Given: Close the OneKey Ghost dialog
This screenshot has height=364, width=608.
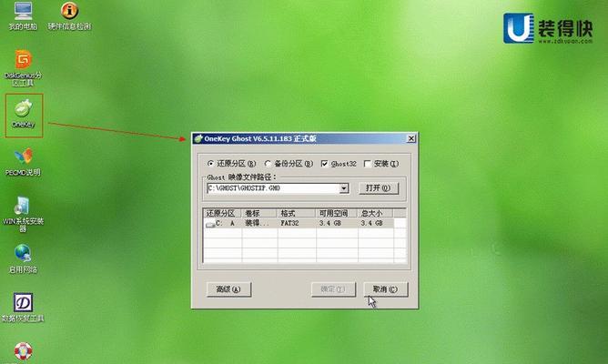Looking at the screenshot, I should pos(411,138).
